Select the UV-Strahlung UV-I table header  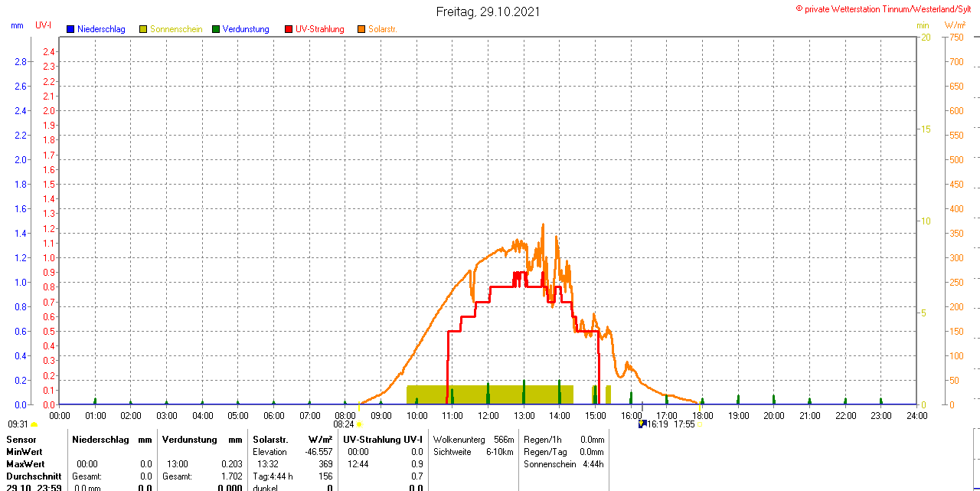[x=382, y=440]
